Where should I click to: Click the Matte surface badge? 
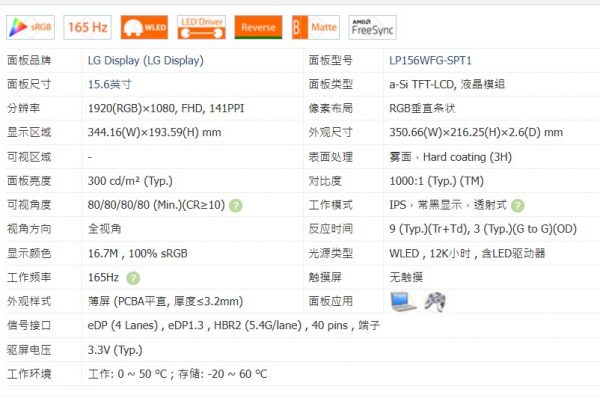click(316, 28)
